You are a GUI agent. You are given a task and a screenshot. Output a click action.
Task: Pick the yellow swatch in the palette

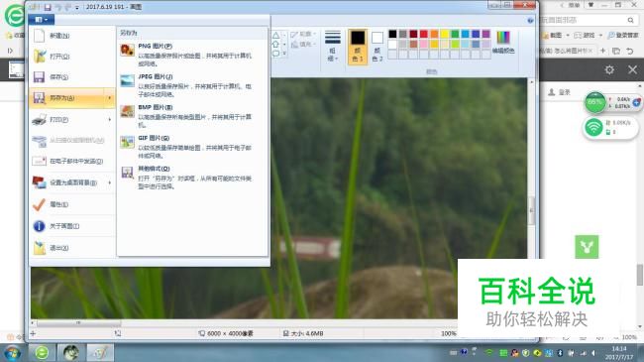[445, 34]
